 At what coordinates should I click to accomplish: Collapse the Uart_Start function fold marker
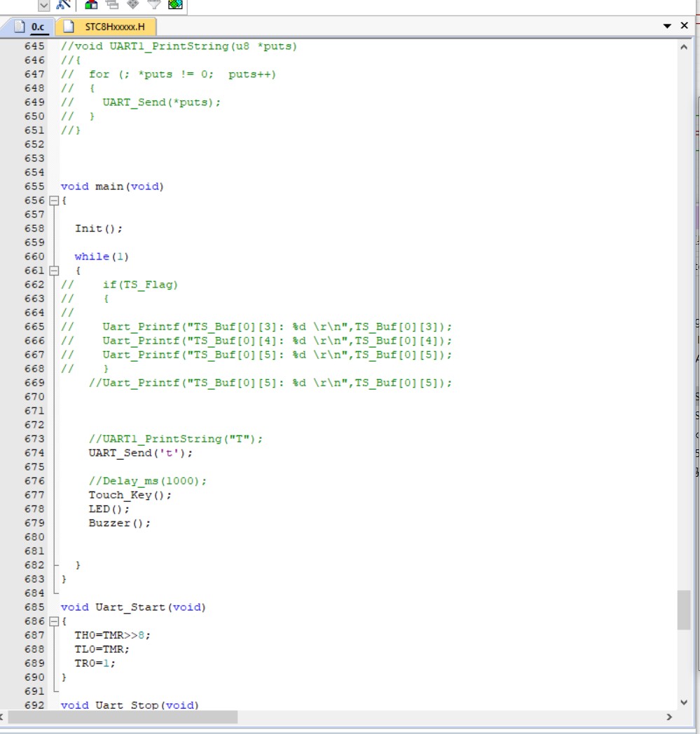54,621
